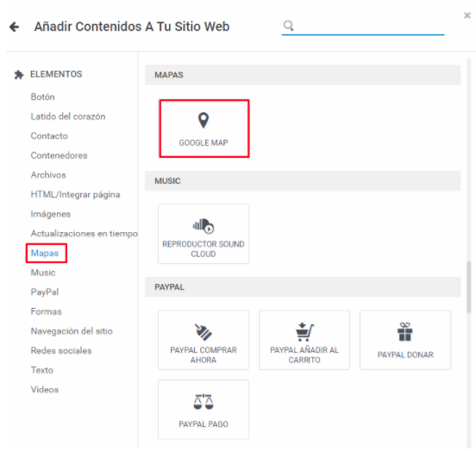Click the search input field
Image resolution: width=476 pixels, height=451 pixels.
370,27
